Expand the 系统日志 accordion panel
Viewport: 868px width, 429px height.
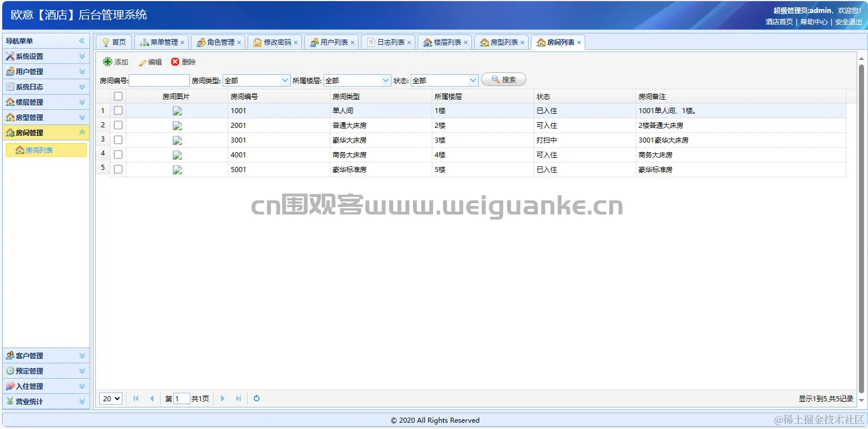(x=46, y=87)
